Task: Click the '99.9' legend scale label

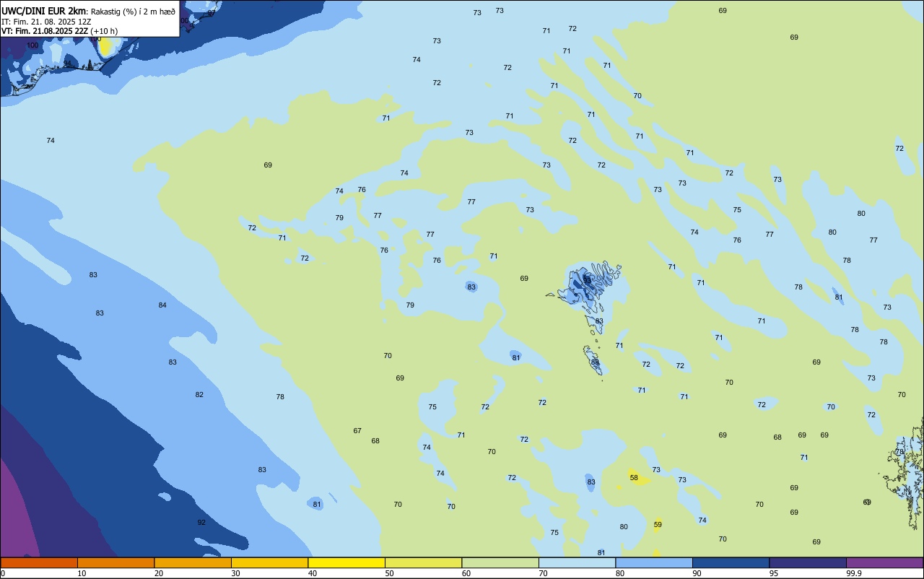Action: 854,573
